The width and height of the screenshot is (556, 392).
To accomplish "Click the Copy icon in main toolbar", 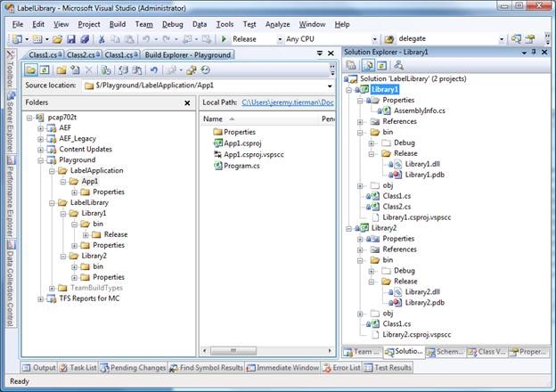I will tap(115, 39).
